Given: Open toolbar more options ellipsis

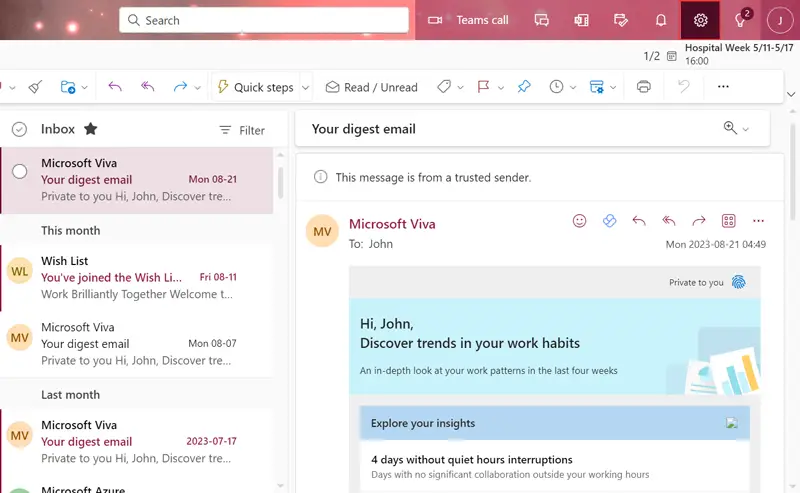Looking at the screenshot, I should click(x=723, y=87).
